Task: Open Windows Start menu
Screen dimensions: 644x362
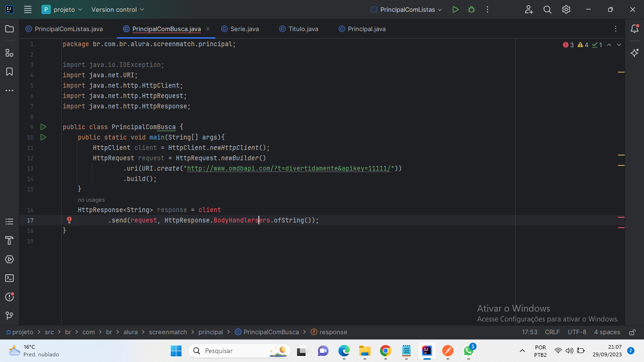Action: [x=176, y=351]
